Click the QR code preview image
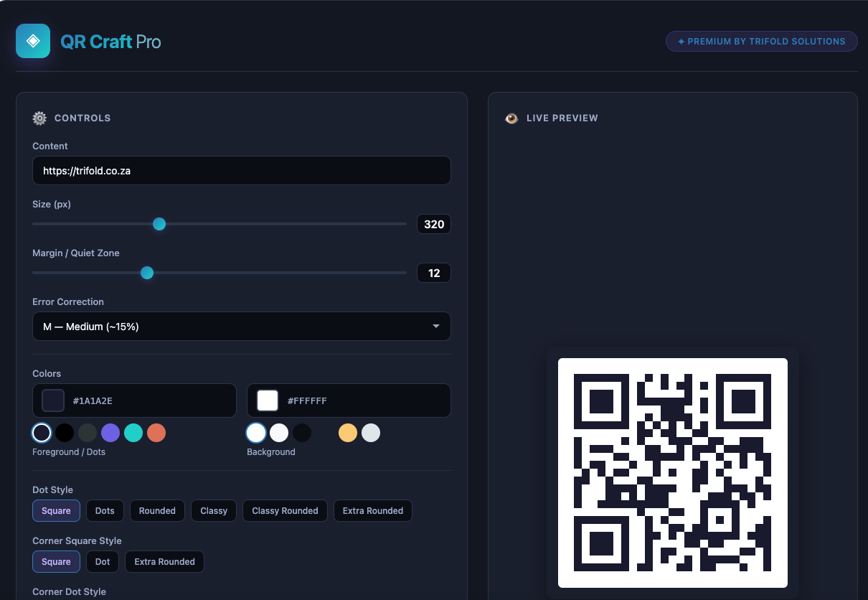 click(x=673, y=473)
